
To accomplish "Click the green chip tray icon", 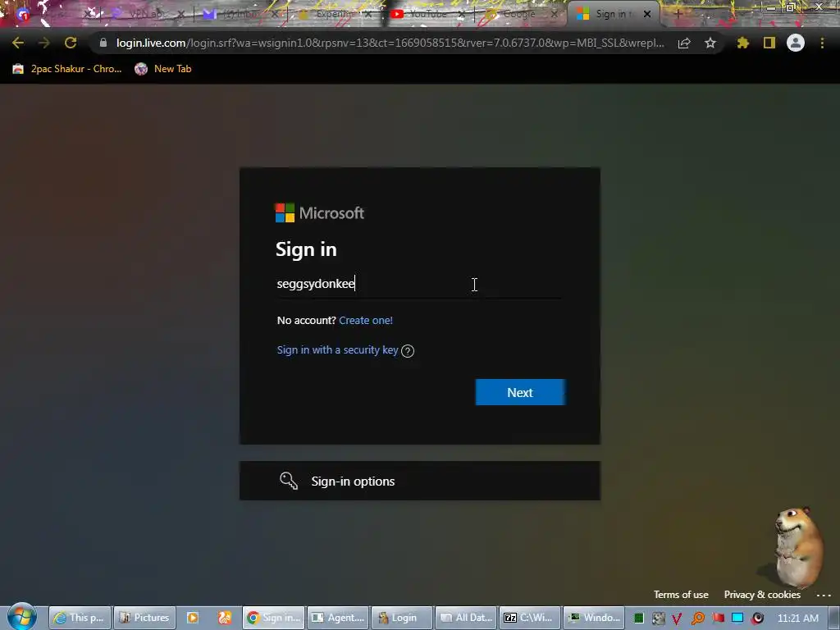I will pos(638,619).
